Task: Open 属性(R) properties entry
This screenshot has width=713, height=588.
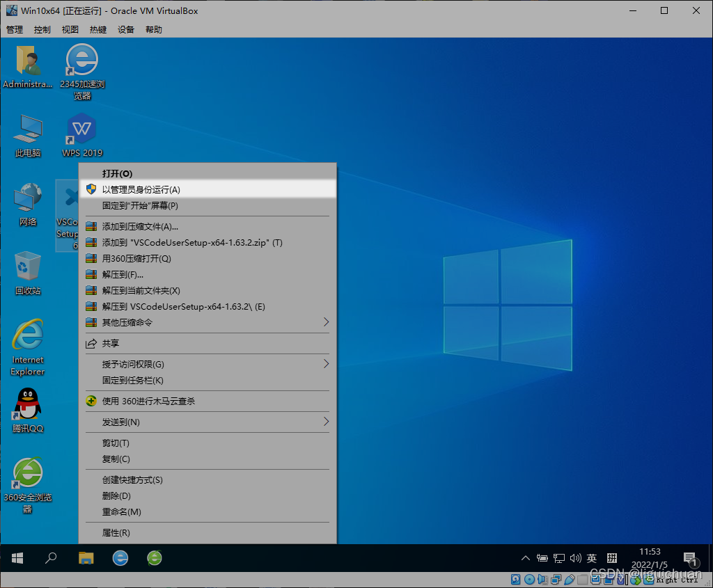Action: (x=207, y=532)
